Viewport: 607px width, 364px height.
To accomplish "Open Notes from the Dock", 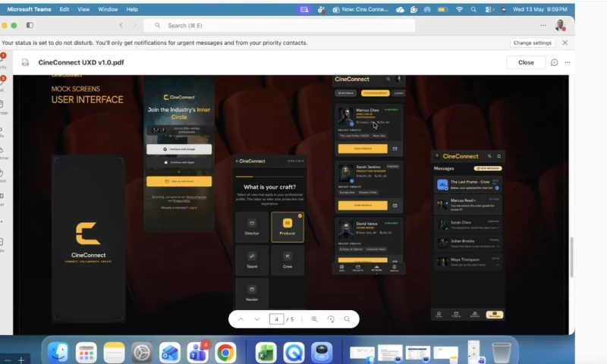I will (x=114, y=353).
